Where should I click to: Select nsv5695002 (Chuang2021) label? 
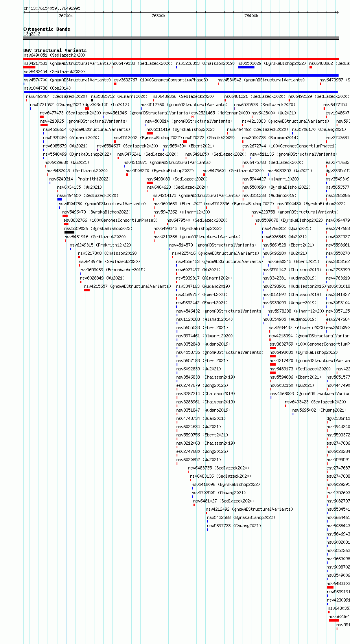click(x=319, y=410)
